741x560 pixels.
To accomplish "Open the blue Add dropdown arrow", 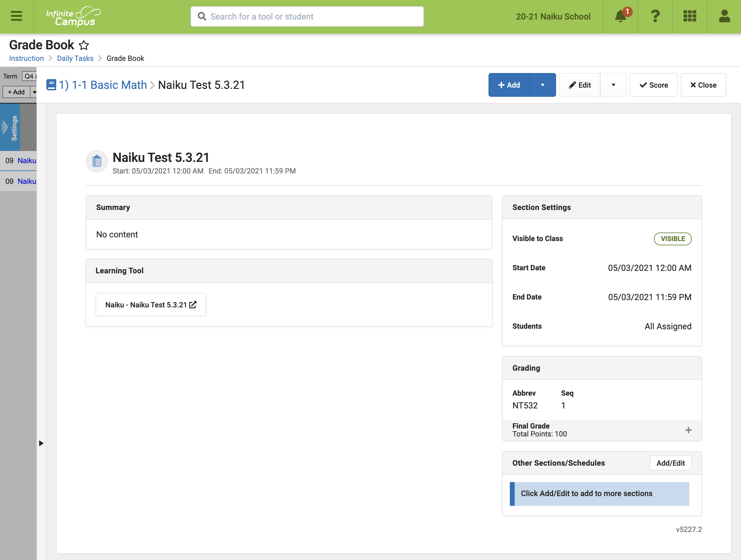I will tap(542, 85).
